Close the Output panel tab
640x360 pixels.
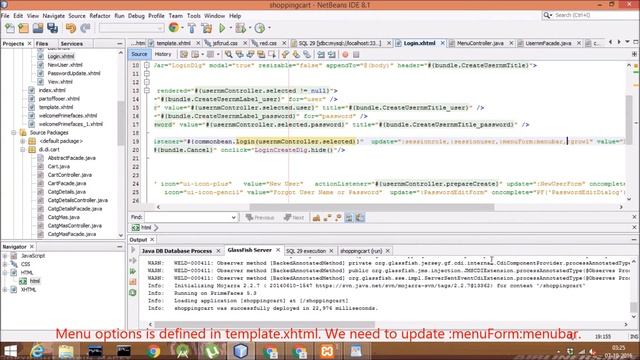click(x=152, y=240)
